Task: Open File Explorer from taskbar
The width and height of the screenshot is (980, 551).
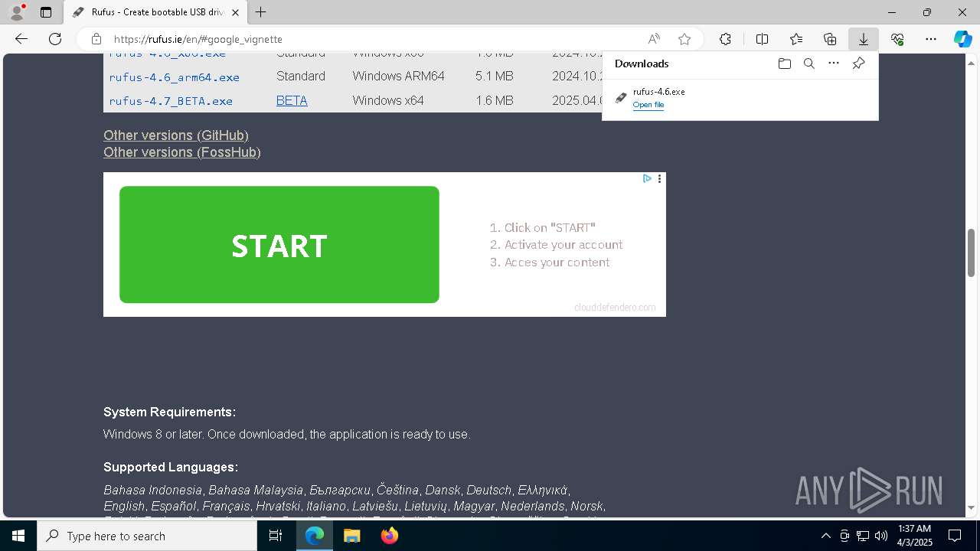Action: tap(351, 536)
